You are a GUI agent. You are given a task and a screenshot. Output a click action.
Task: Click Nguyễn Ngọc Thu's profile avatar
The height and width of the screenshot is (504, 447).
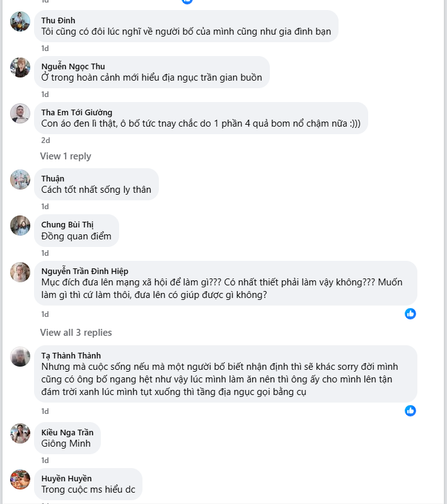click(x=20, y=67)
